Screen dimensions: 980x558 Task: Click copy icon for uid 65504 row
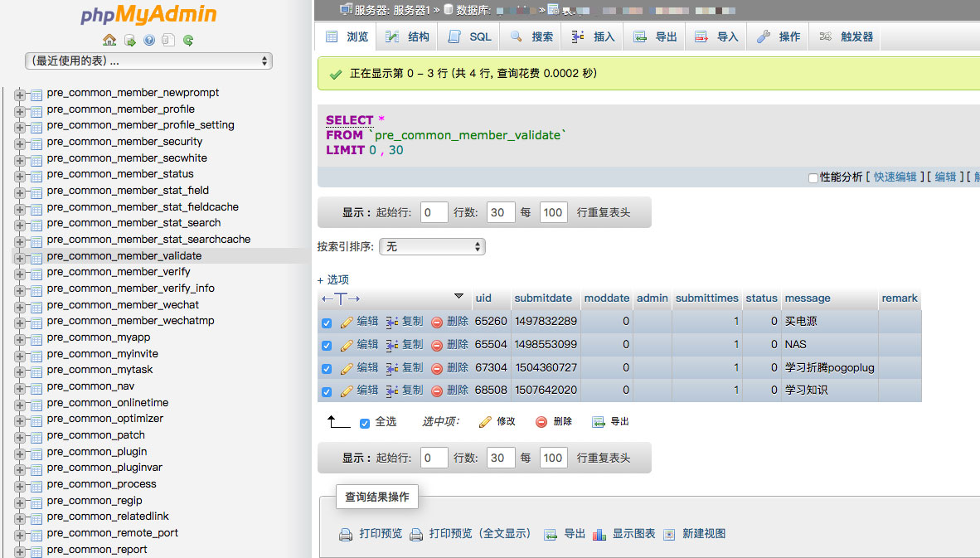pyautogui.click(x=392, y=345)
